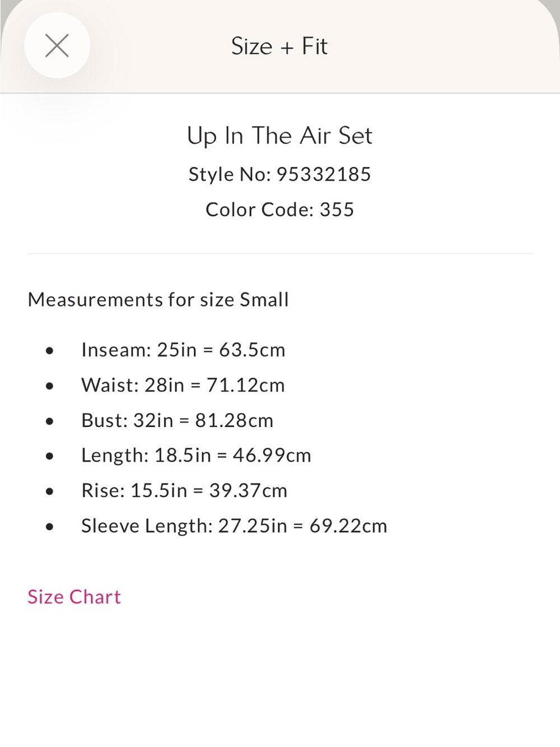
Task: Select the Sleeve Length measurement line
Action: pyautogui.click(x=234, y=526)
